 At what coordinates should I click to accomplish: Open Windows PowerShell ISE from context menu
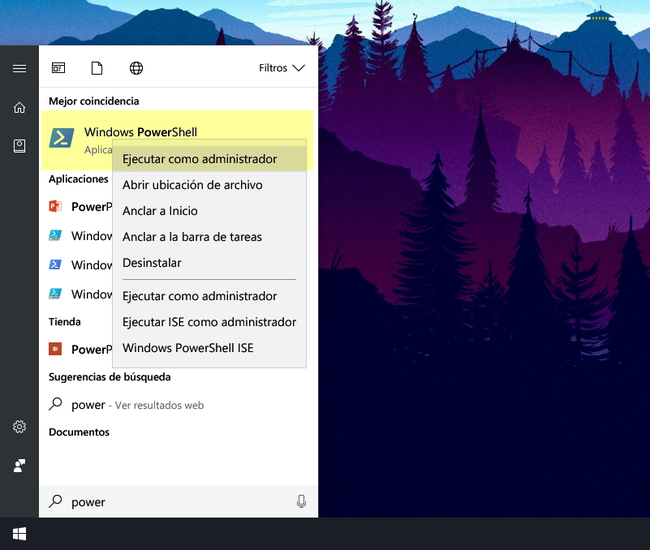(188, 348)
